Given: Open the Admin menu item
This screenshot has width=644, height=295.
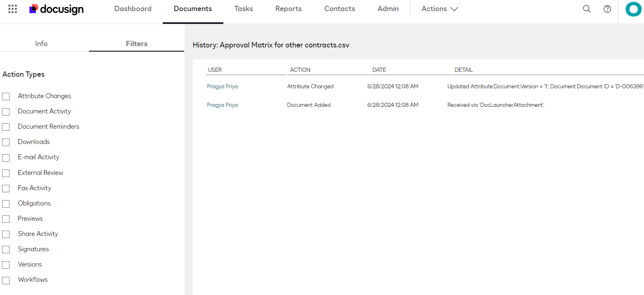Looking at the screenshot, I should point(388,9).
